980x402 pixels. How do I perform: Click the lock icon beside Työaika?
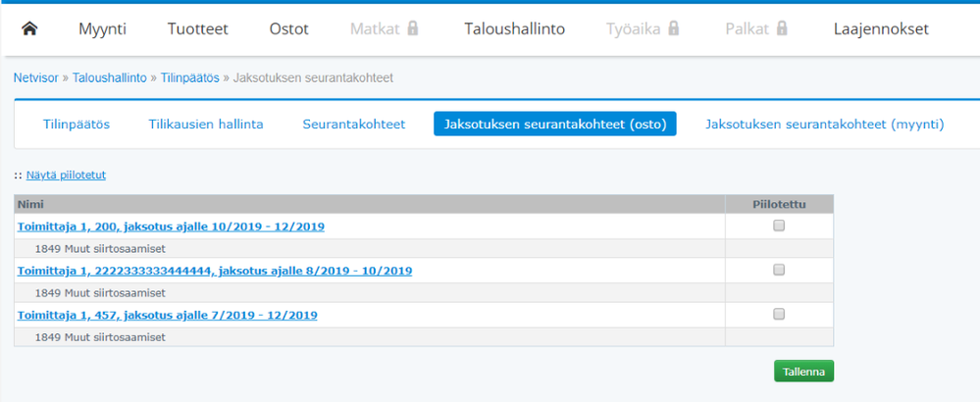pos(674,28)
